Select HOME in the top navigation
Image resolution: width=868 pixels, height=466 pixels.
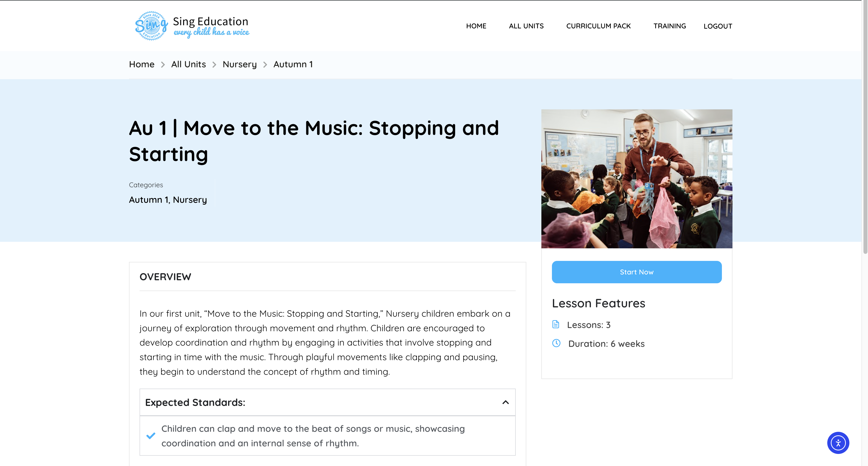point(476,26)
